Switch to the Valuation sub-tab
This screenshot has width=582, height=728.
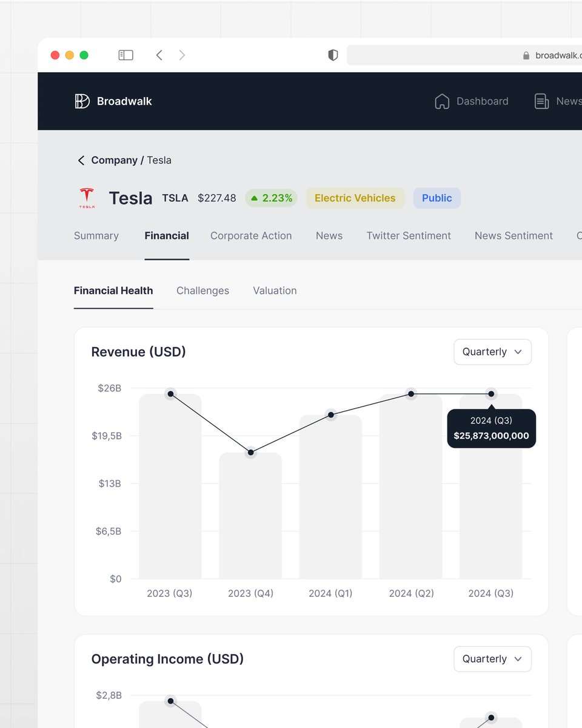pyautogui.click(x=275, y=291)
